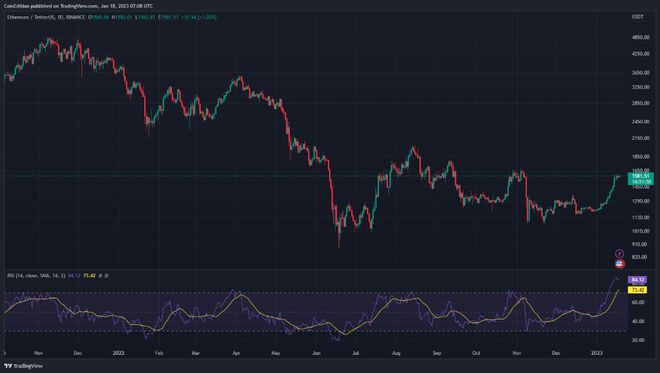660x373 pixels.
Task: Click the Nov label at left of time axis
Action: click(x=38, y=353)
